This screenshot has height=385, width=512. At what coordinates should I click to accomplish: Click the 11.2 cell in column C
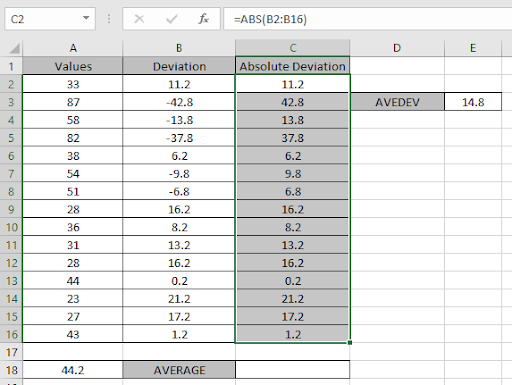tap(293, 84)
